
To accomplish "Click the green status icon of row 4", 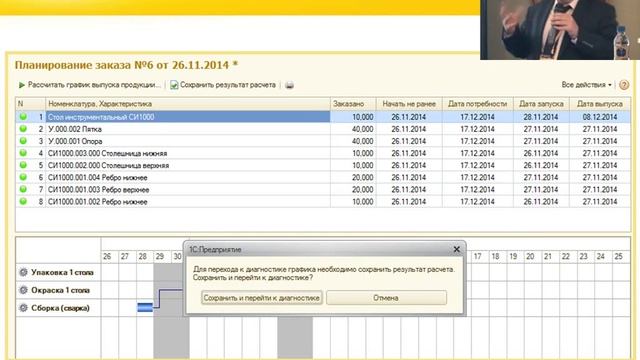I will point(23,153).
